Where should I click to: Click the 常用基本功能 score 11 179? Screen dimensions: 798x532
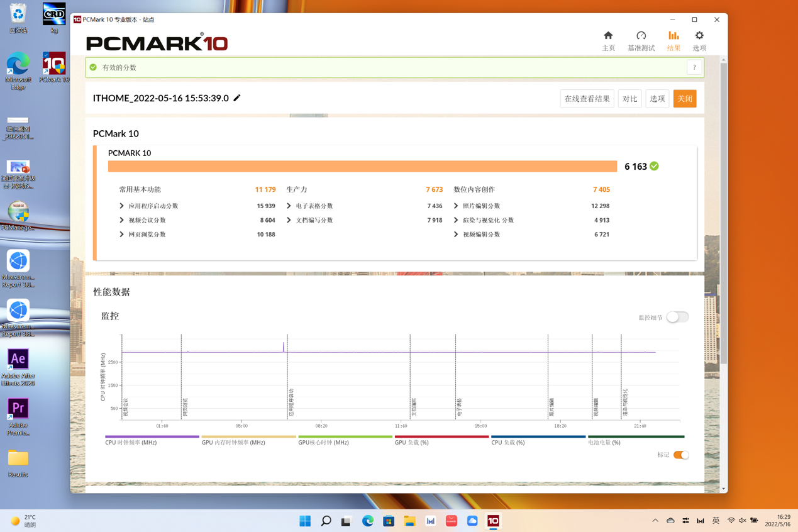point(265,189)
